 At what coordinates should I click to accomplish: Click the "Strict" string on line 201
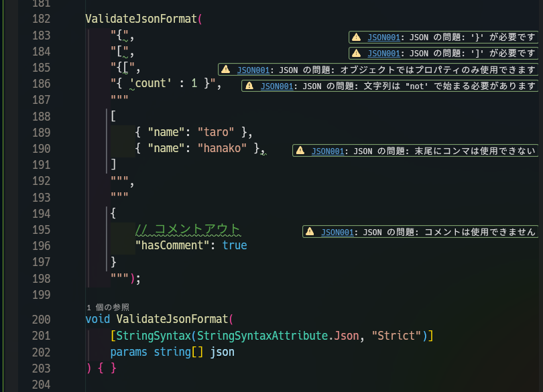click(396, 336)
